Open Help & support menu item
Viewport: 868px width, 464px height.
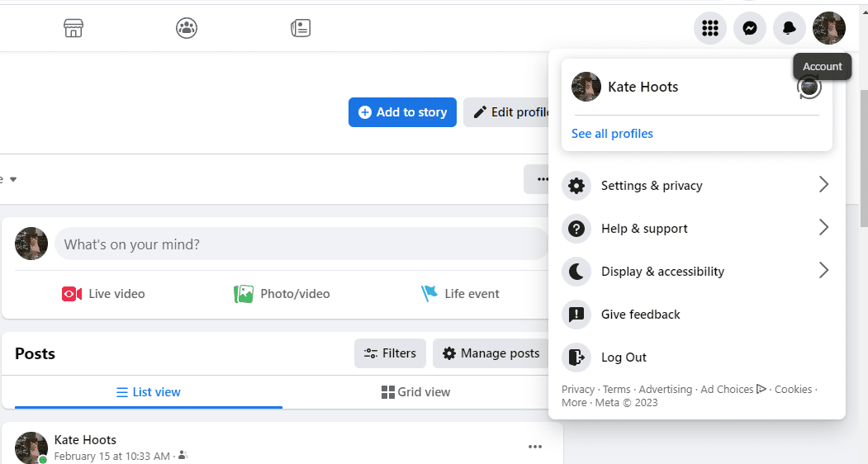click(x=696, y=228)
